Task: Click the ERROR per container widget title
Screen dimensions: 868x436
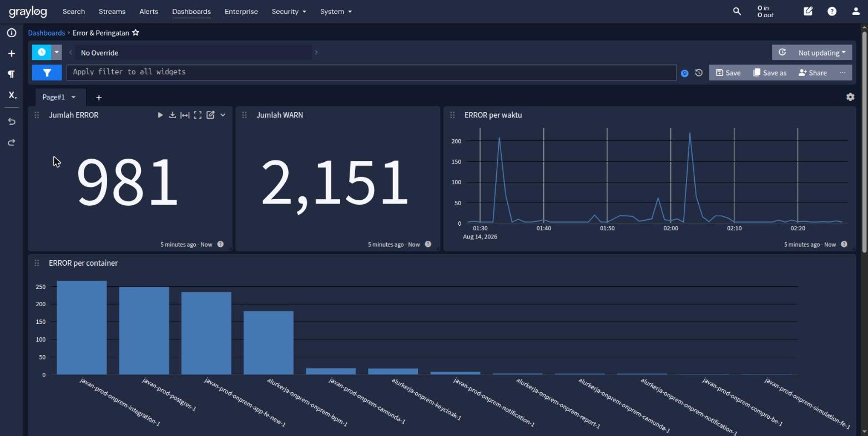Action: click(x=83, y=263)
